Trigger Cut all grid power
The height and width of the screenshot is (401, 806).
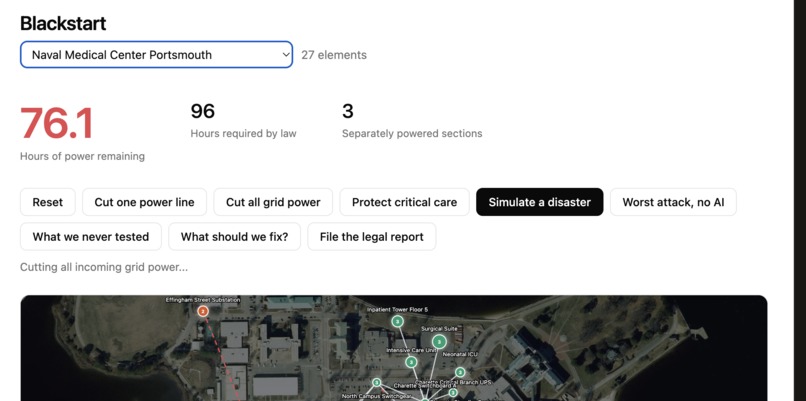click(273, 202)
